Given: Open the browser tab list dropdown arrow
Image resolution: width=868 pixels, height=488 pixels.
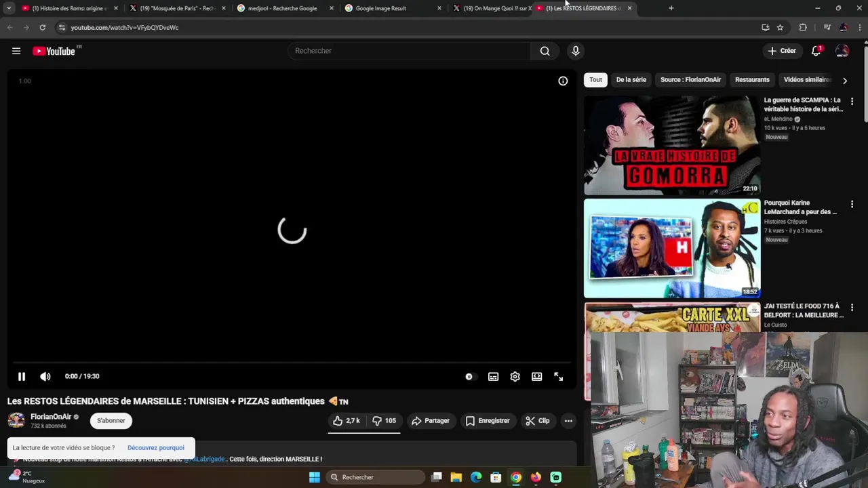Looking at the screenshot, I should point(9,8).
